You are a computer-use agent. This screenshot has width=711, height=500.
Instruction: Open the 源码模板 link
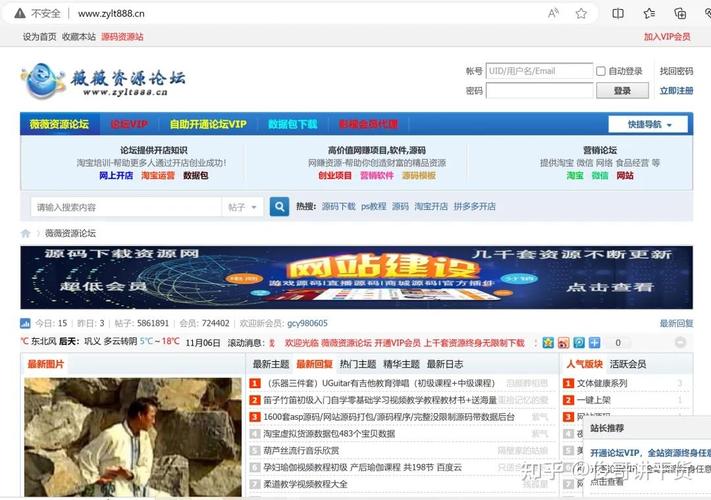pos(419,175)
